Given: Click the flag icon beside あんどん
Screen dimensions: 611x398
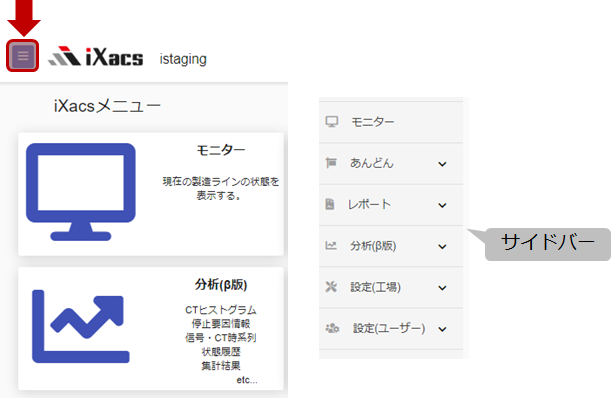Looking at the screenshot, I should pos(331,163).
